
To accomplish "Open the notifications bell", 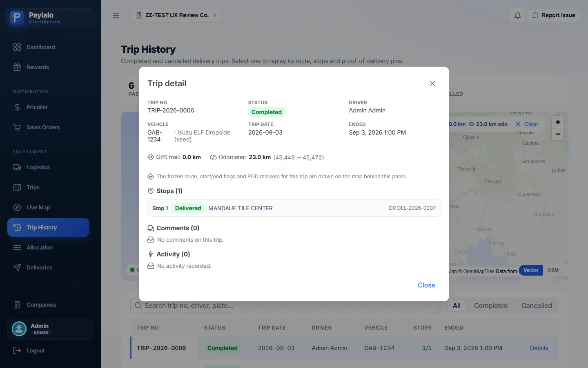I will tap(518, 16).
